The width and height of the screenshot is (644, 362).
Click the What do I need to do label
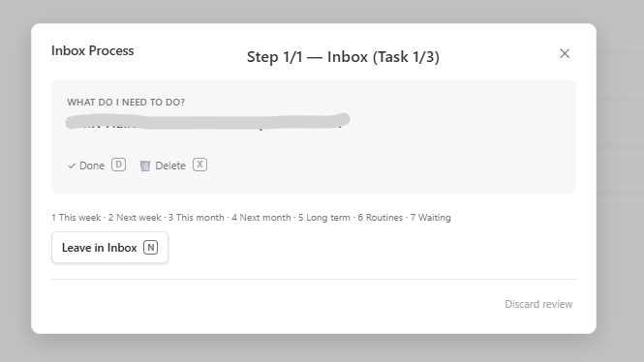pos(126,103)
